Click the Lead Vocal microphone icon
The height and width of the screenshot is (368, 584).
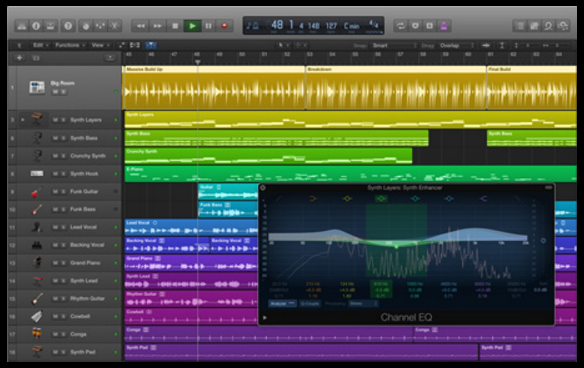click(36, 227)
